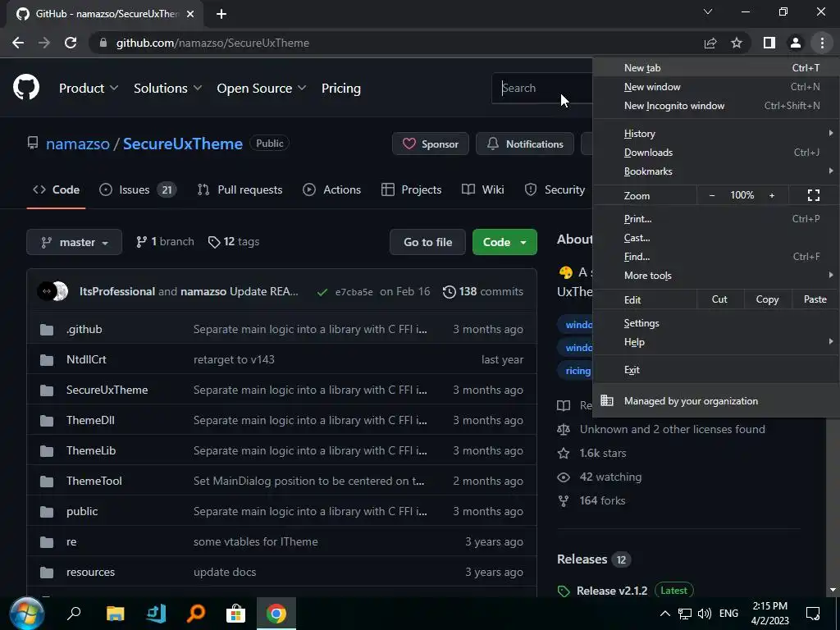
Task: Open the green Code dropdown button
Action: pyautogui.click(x=504, y=242)
